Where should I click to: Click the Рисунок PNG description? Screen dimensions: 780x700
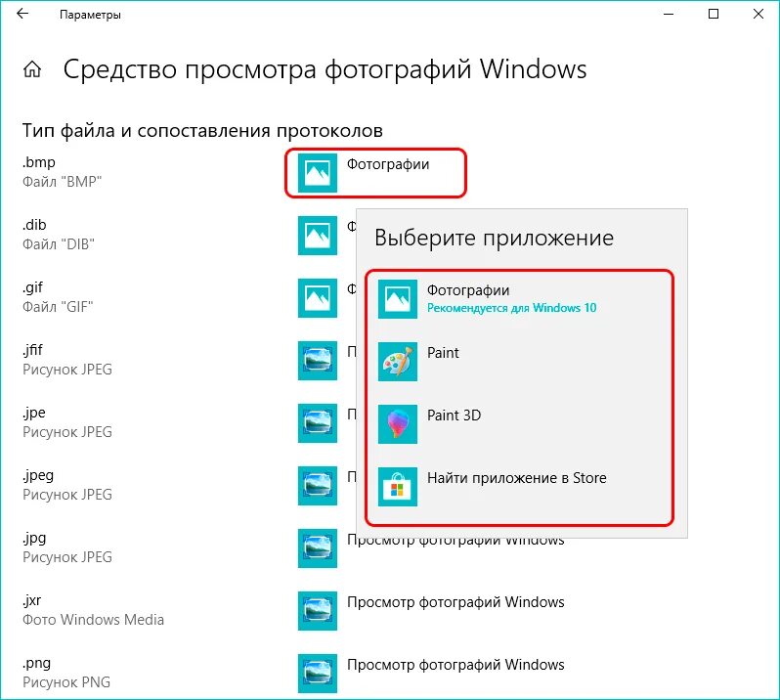click(66, 682)
